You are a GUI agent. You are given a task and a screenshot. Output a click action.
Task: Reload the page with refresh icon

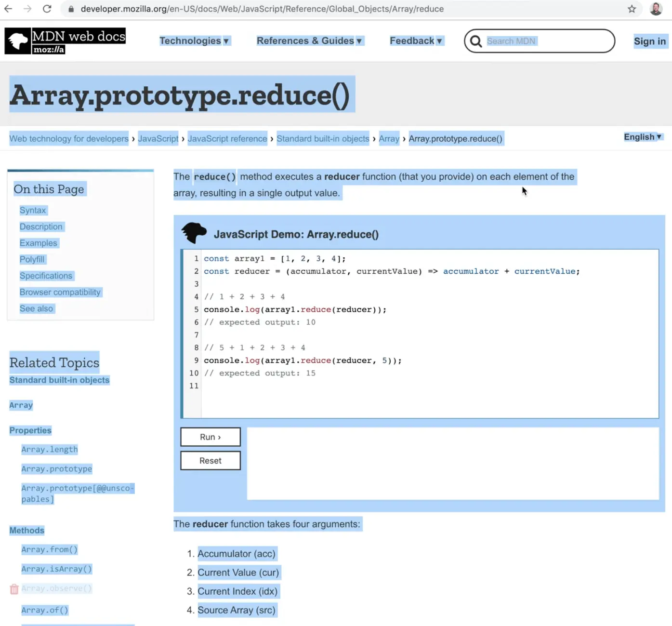click(47, 9)
